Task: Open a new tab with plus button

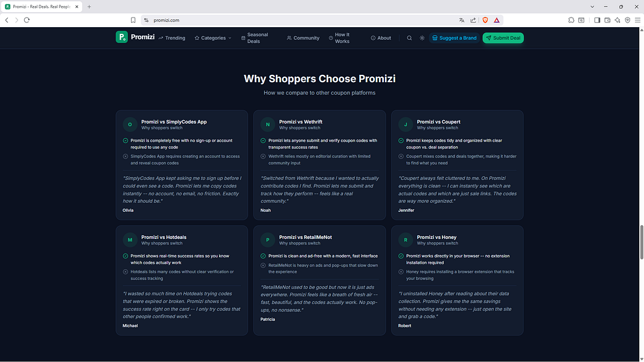Action: [89, 7]
